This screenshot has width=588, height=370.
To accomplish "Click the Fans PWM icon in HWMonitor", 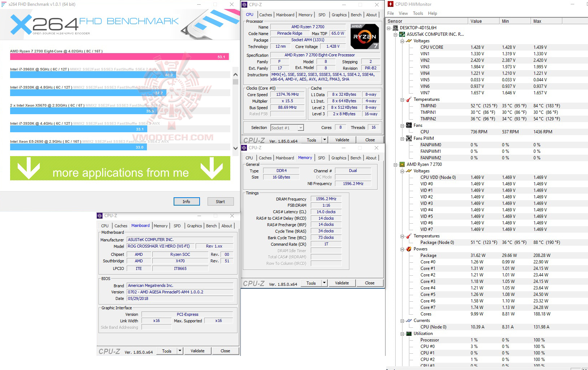I will [409, 138].
